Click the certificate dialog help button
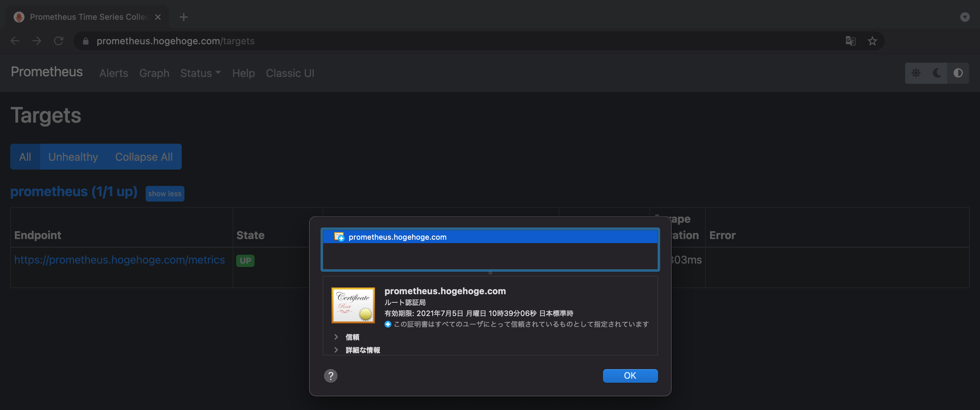This screenshot has height=410, width=980. click(331, 376)
